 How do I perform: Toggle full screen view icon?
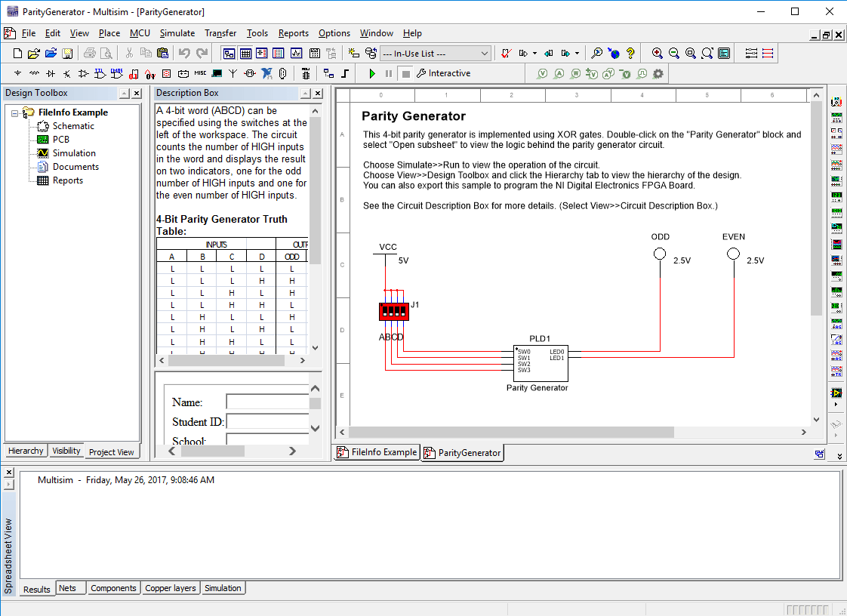pyautogui.click(x=724, y=53)
